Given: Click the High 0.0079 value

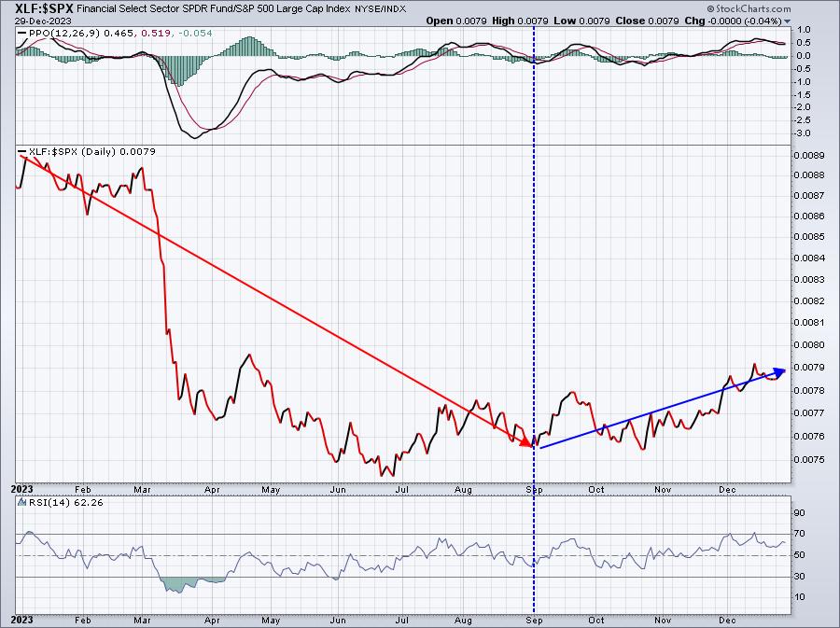Looking at the screenshot, I should click(x=520, y=21).
